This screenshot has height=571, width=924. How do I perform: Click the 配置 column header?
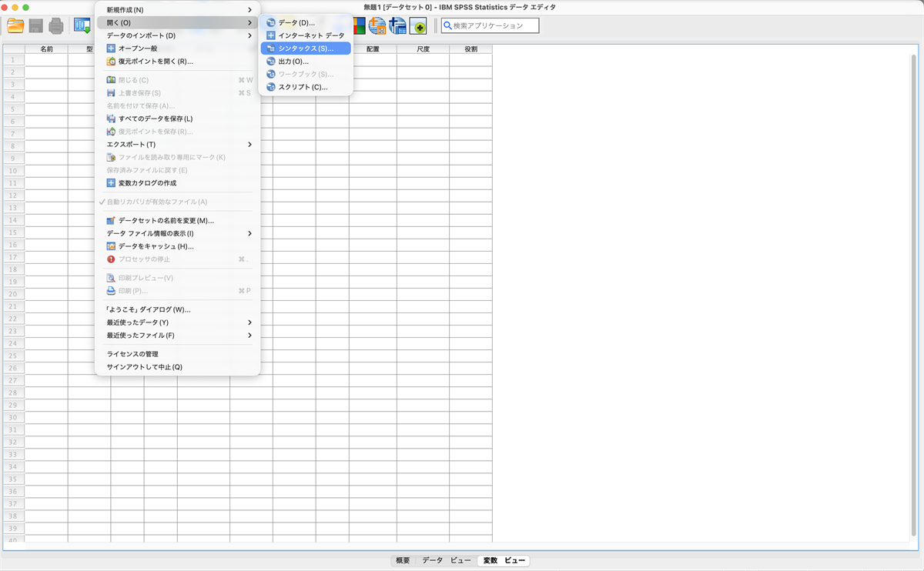(373, 49)
